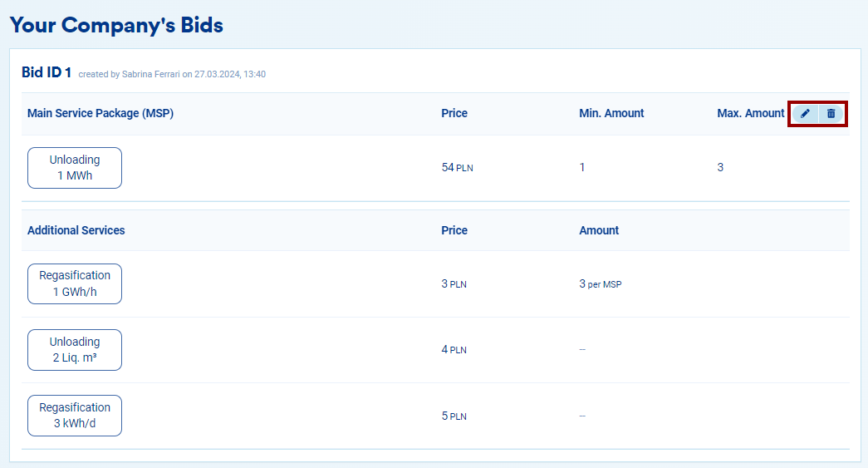Delete Bid ID 1 with the trash icon

(x=831, y=113)
